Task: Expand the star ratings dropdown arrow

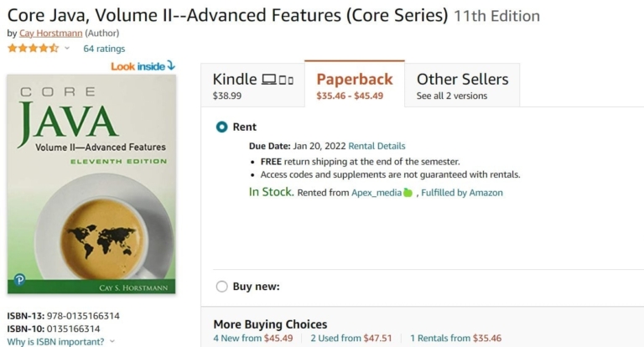Action: pos(67,49)
